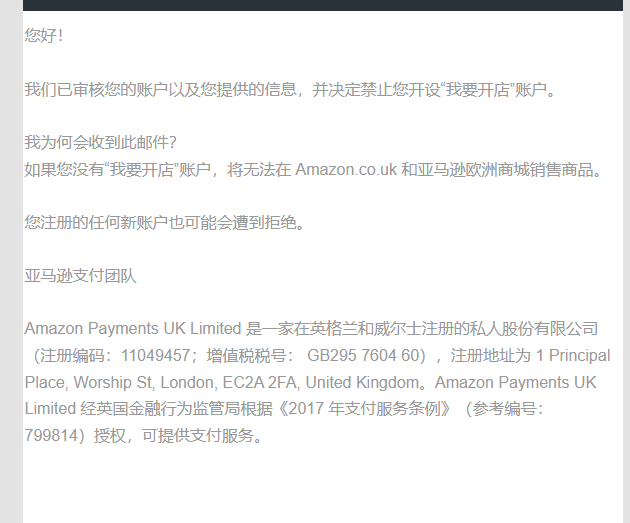Click the address Worship St, London

145,382
